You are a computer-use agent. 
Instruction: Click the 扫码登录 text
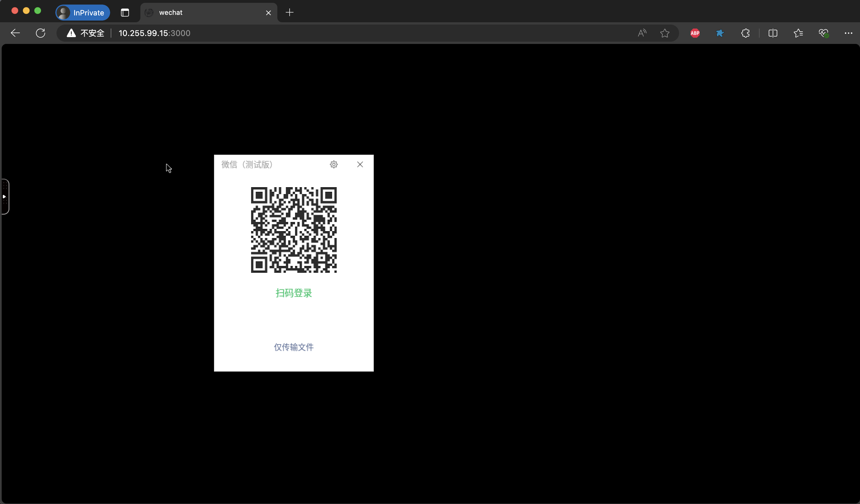(294, 293)
